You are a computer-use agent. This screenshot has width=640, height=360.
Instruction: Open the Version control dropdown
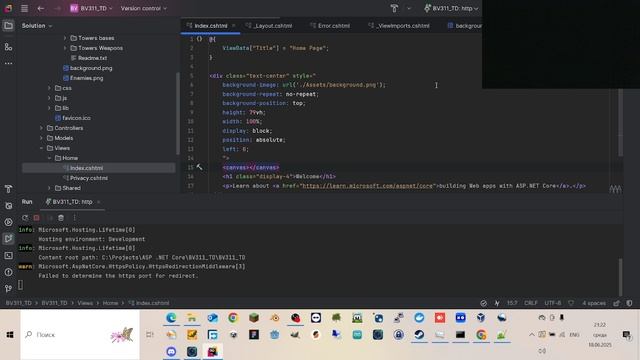point(143,8)
